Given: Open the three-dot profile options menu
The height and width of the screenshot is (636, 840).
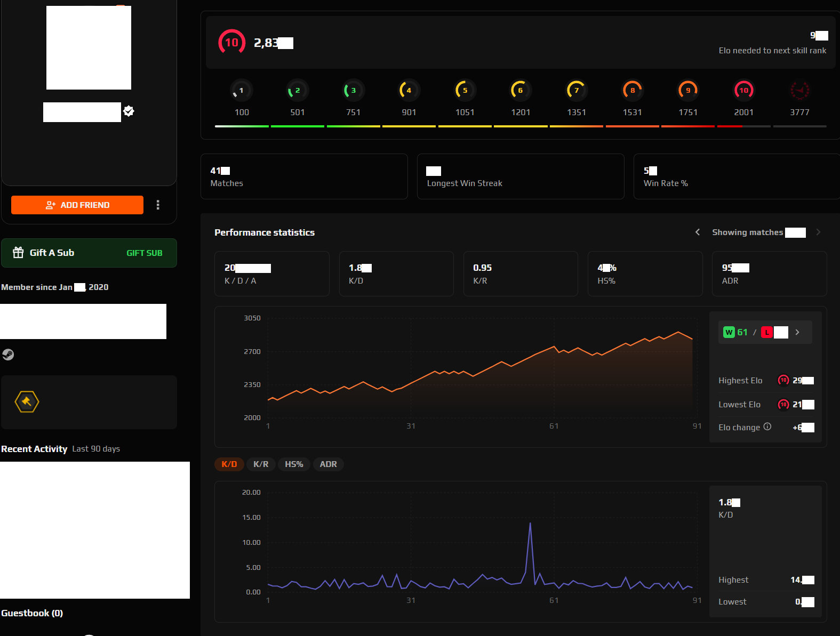Looking at the screenshot, I should point(158,205).
